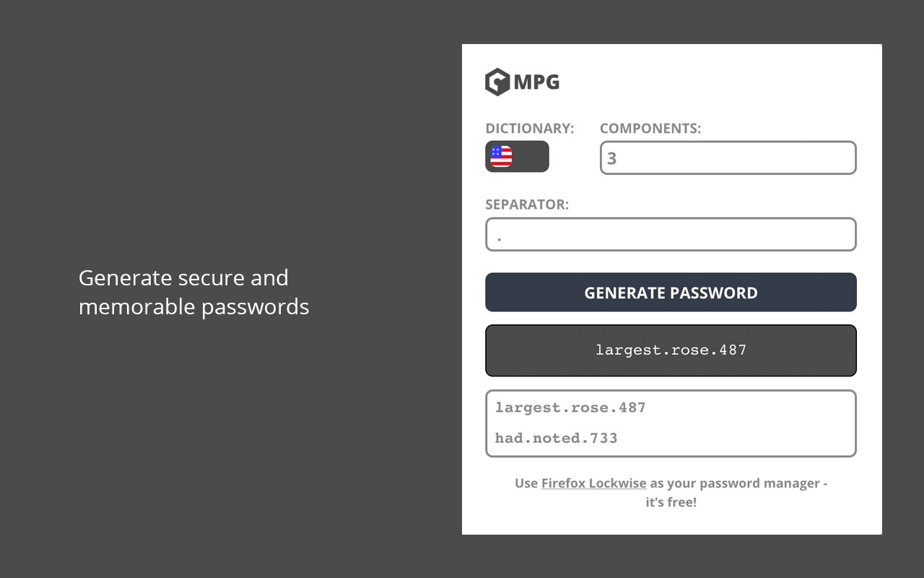Click into the Separator input field
924x578 pixels.
671,235
